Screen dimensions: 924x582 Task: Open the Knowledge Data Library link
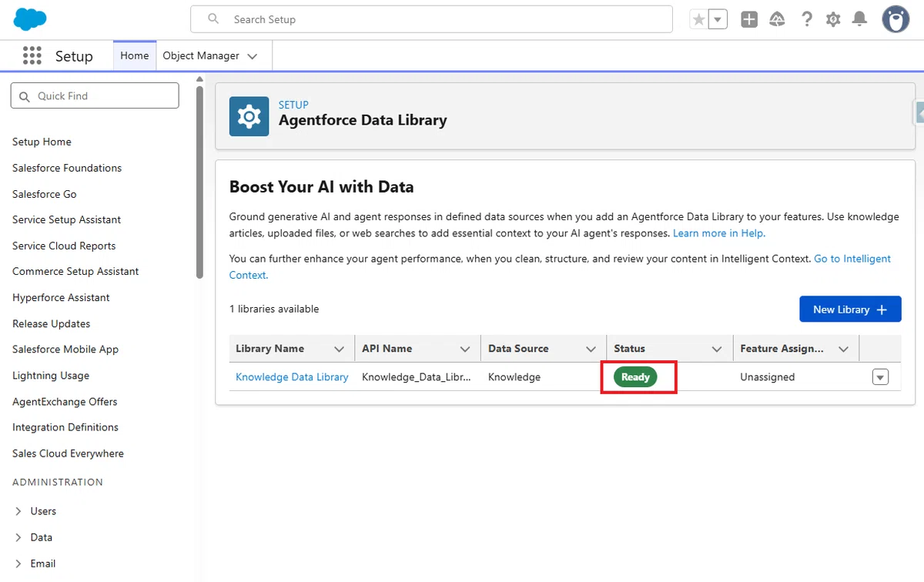(x=292, y=377)
